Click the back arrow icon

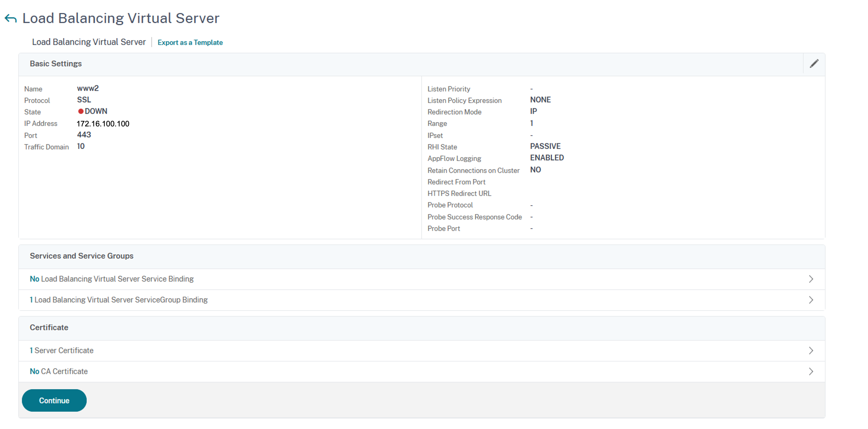[11, 19]
